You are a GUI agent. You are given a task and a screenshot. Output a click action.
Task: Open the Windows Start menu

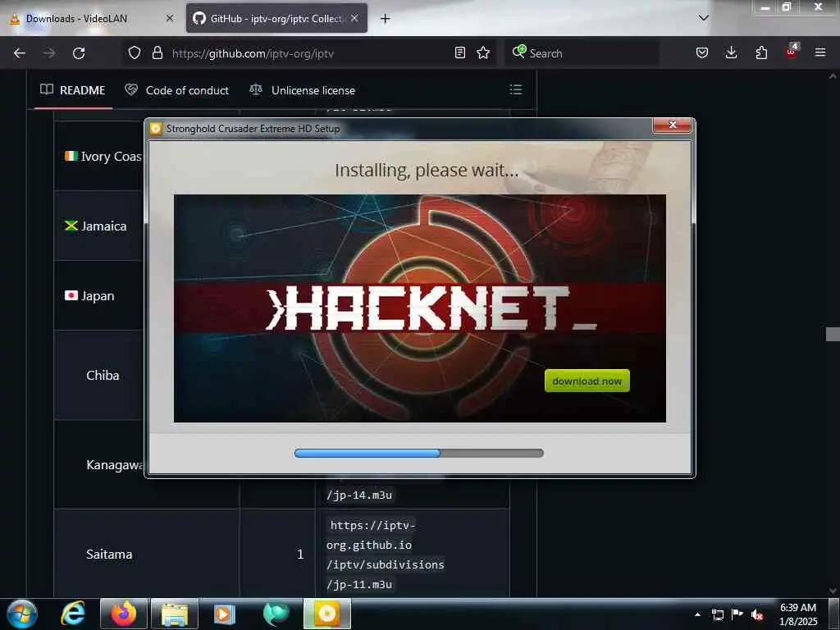pyautogui.click(x=22, y=614)
